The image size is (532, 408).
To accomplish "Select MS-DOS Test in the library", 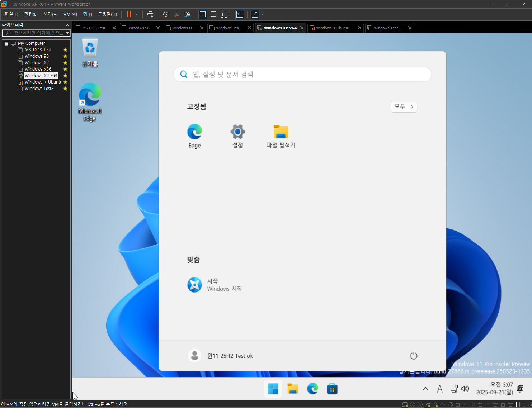I will pos(38,50).
